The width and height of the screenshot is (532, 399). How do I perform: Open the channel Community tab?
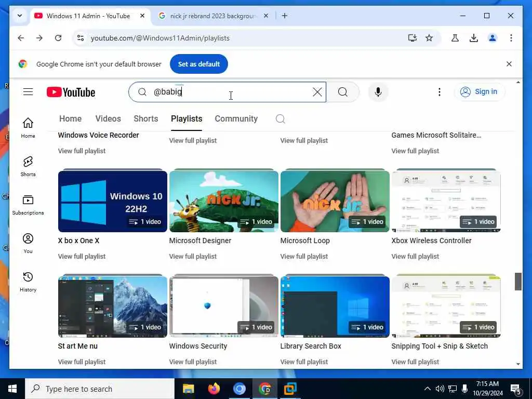pyautogui.click(x=236, y=119)
